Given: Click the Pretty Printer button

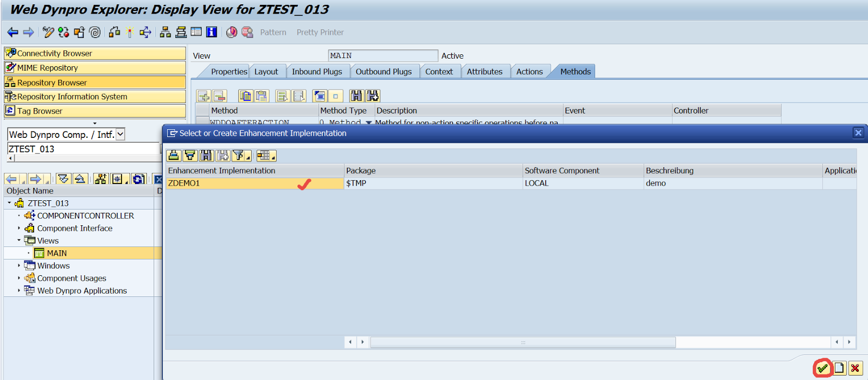Looking at the screenshot, I should [320, 33].
